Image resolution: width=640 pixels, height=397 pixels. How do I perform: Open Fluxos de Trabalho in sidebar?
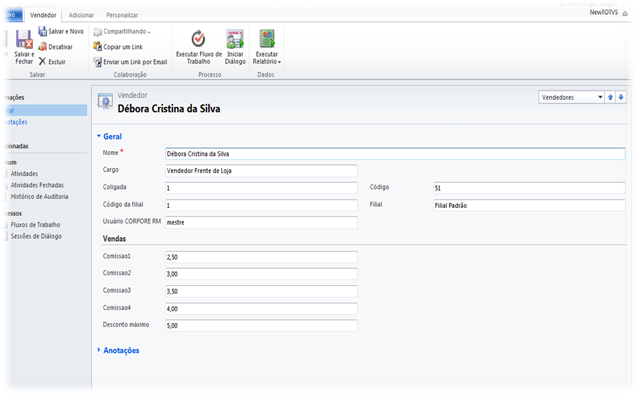point(35,225)
